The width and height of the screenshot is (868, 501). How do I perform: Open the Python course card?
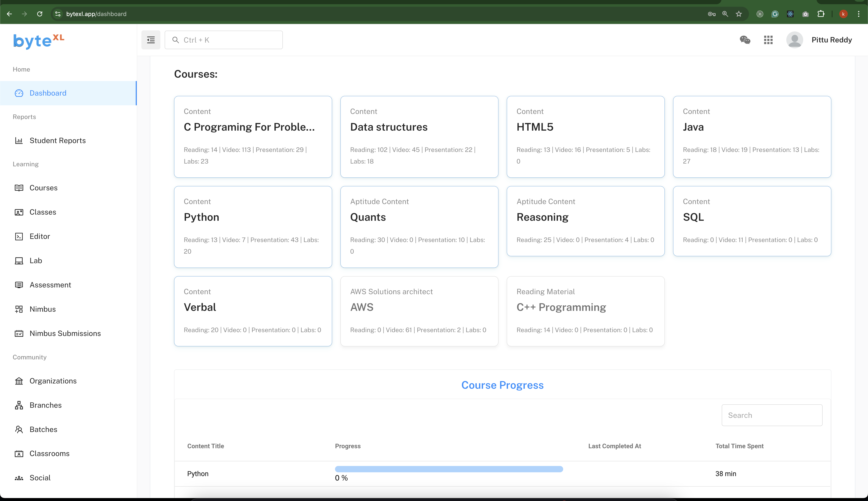pos(253,227)
